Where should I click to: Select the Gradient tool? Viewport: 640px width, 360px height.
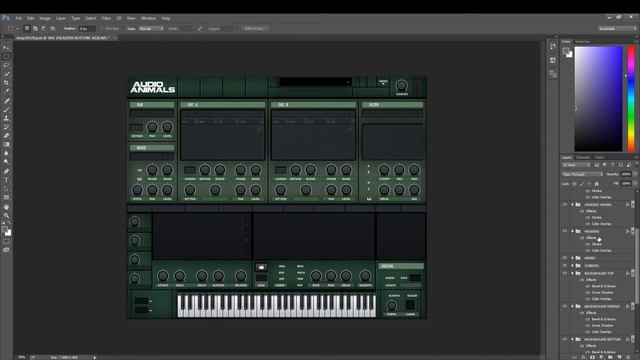(x=6, y=144)
